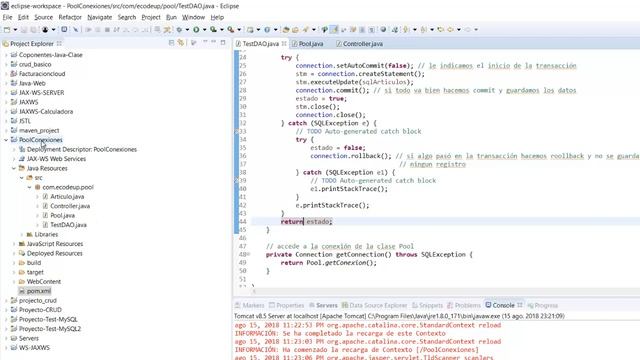Open the Problems view tab
640x360 pixels.
464,305
